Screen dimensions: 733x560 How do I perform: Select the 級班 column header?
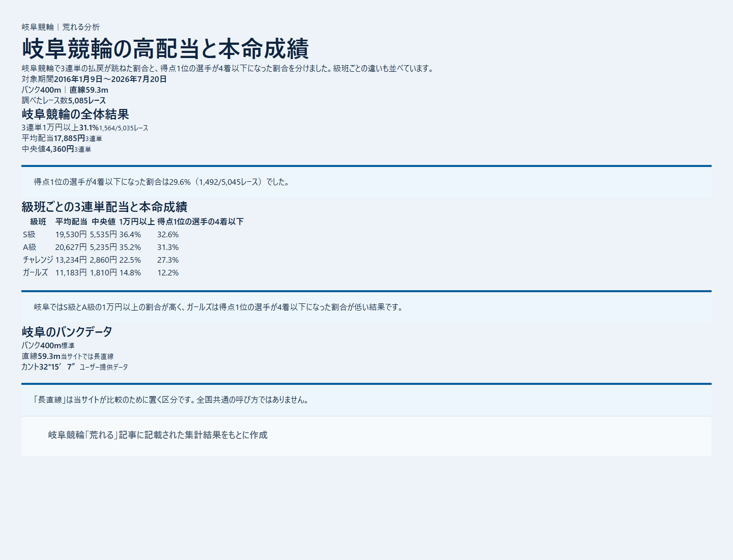point(38,221)
